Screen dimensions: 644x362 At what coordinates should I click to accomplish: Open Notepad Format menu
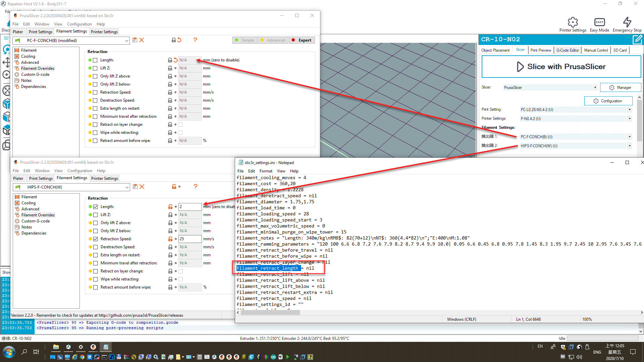266,171
